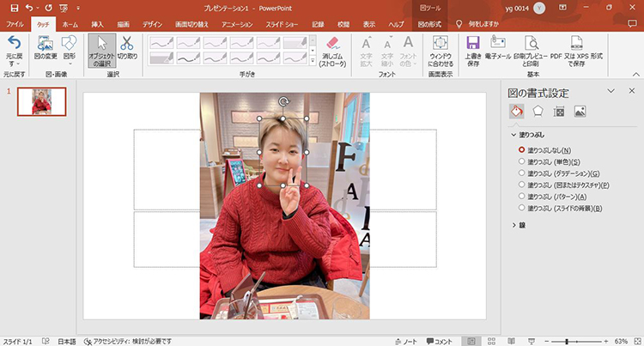644x346 pixels.
Task: Select 塗りつぶし (単色) radio option
Action: 521,161
